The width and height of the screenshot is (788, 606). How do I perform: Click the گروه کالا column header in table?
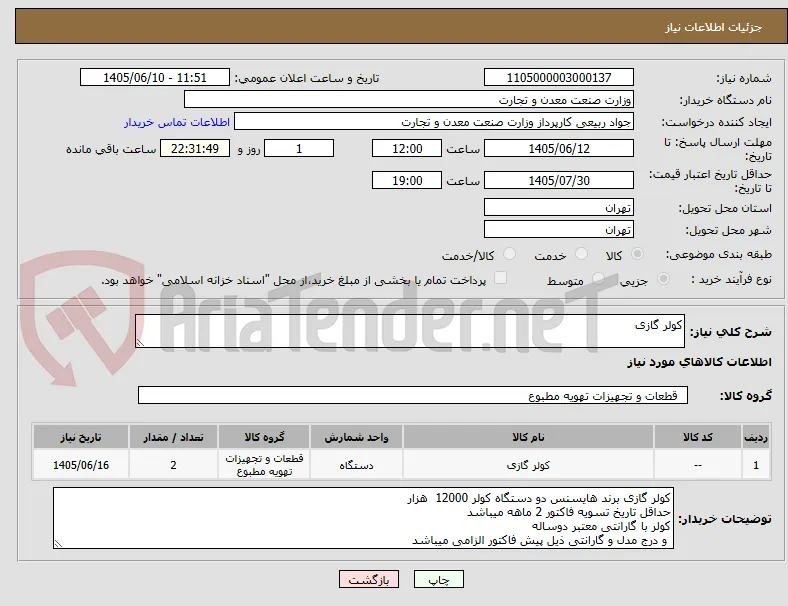(x=264, y=437)
